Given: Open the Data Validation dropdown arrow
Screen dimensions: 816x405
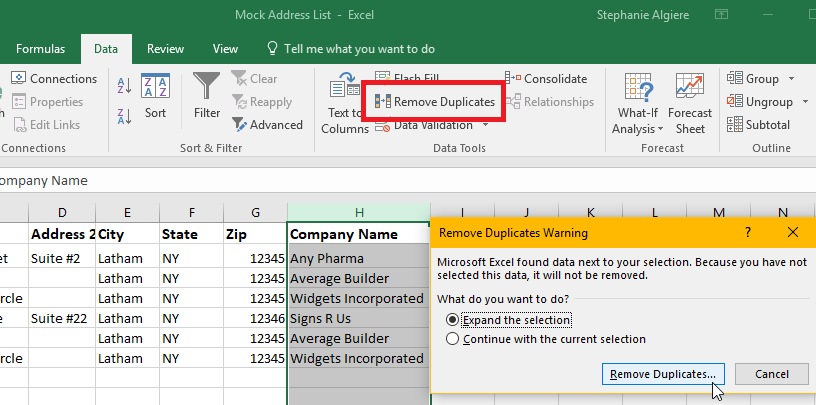Looking at the screenshot, I should pos(485,126).
